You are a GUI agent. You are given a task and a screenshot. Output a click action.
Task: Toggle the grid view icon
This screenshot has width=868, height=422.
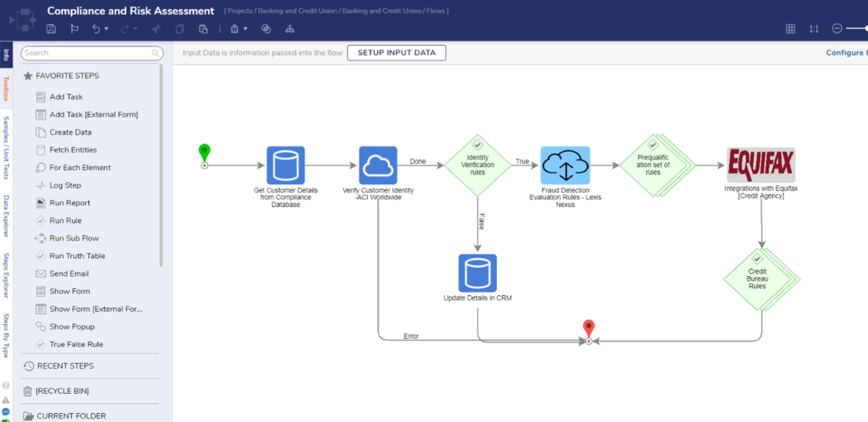[790, 29]
